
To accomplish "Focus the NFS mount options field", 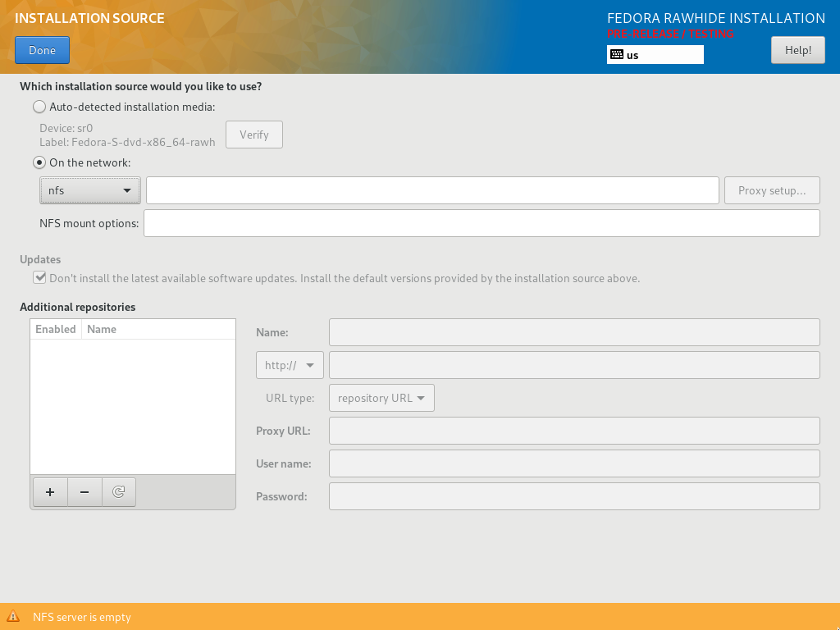I will click(x=482, y=223).
